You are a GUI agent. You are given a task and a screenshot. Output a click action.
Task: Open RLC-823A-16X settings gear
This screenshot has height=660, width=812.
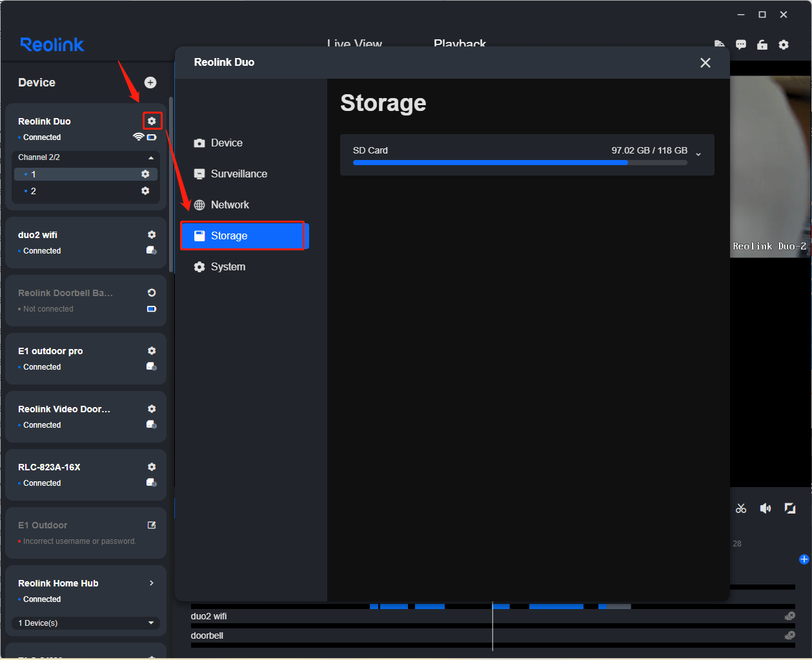point(152,467)
